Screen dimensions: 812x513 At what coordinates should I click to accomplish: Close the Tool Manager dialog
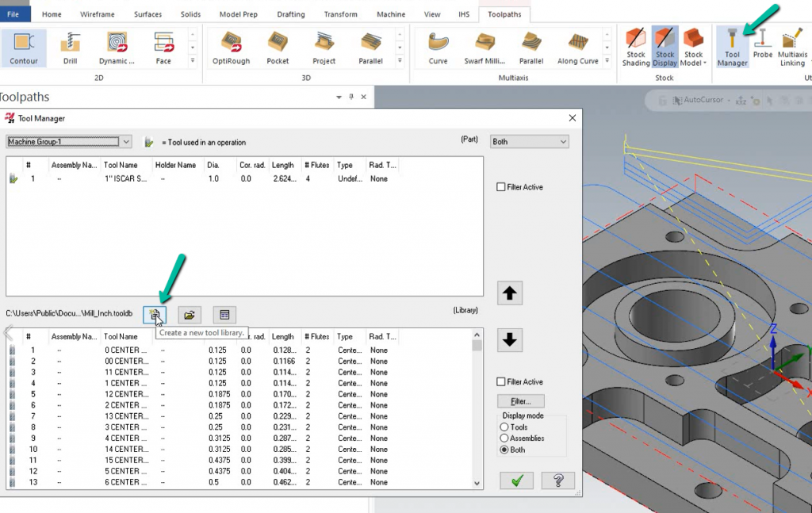click(573, 118)
